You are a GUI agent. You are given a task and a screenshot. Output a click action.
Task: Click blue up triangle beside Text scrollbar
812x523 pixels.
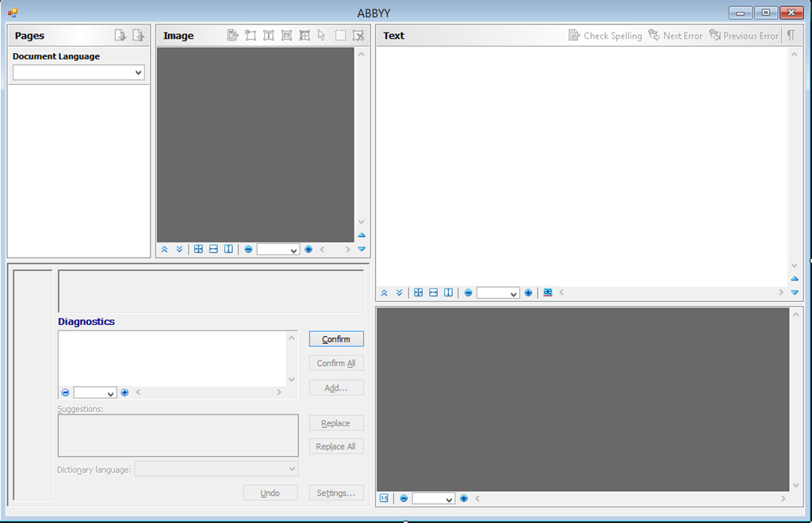click(795, 278)
